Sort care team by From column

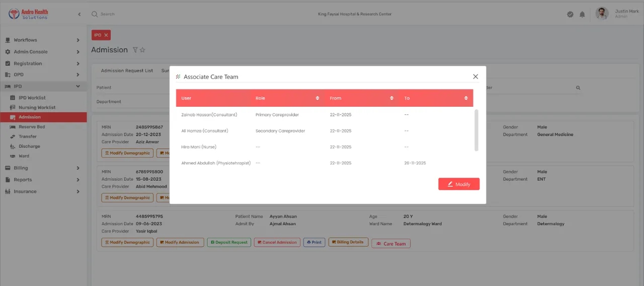pos(392,98)
